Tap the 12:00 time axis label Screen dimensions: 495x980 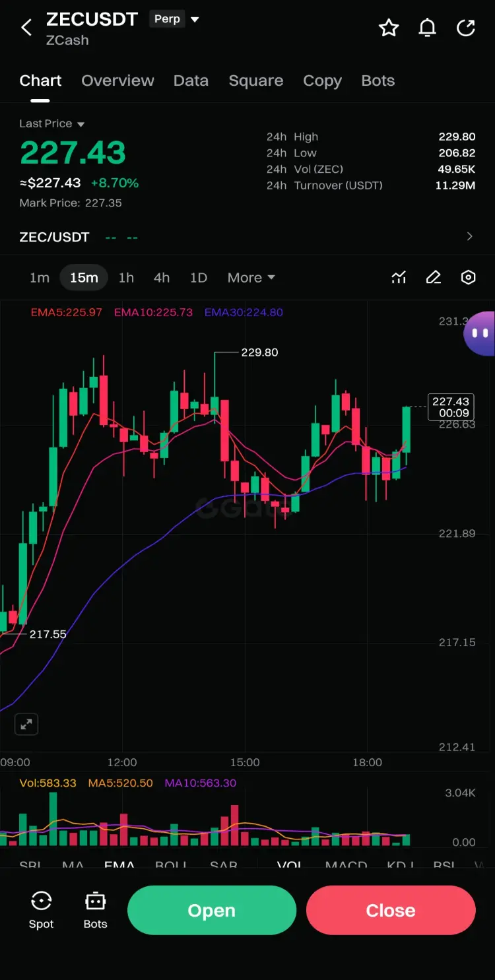pos(122,762)
